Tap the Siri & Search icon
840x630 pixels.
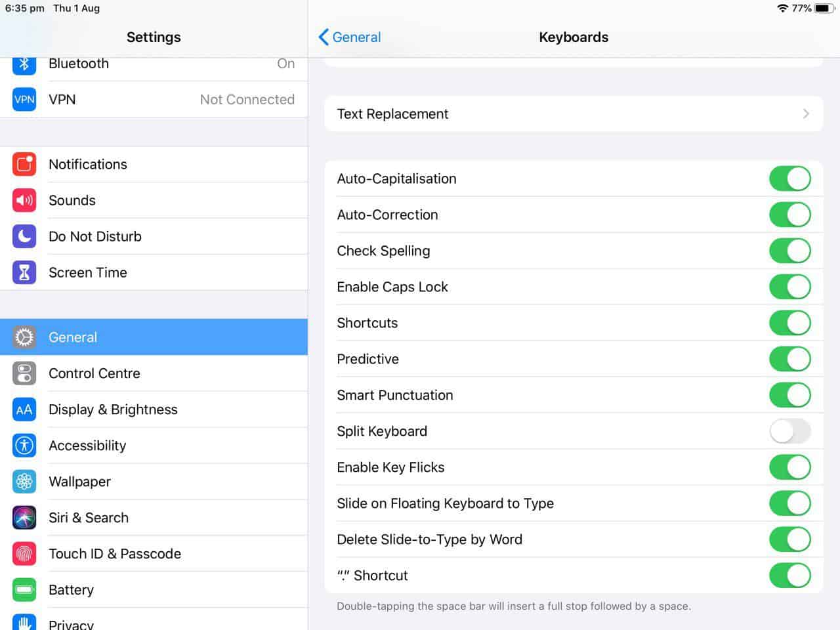(x=24, y=517)
